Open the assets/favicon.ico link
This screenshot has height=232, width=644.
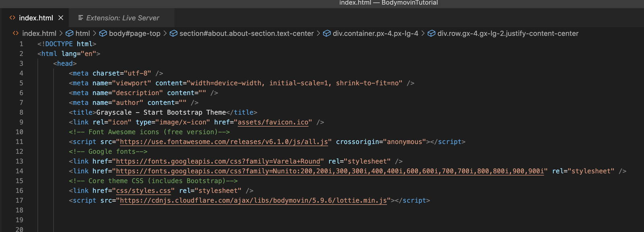(273, 122)
